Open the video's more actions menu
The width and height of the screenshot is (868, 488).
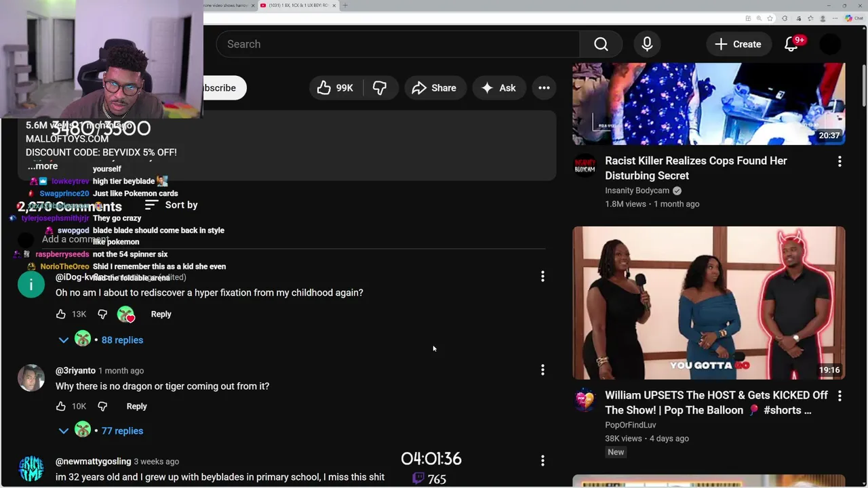pyautogui.click(x=544, y=87)
